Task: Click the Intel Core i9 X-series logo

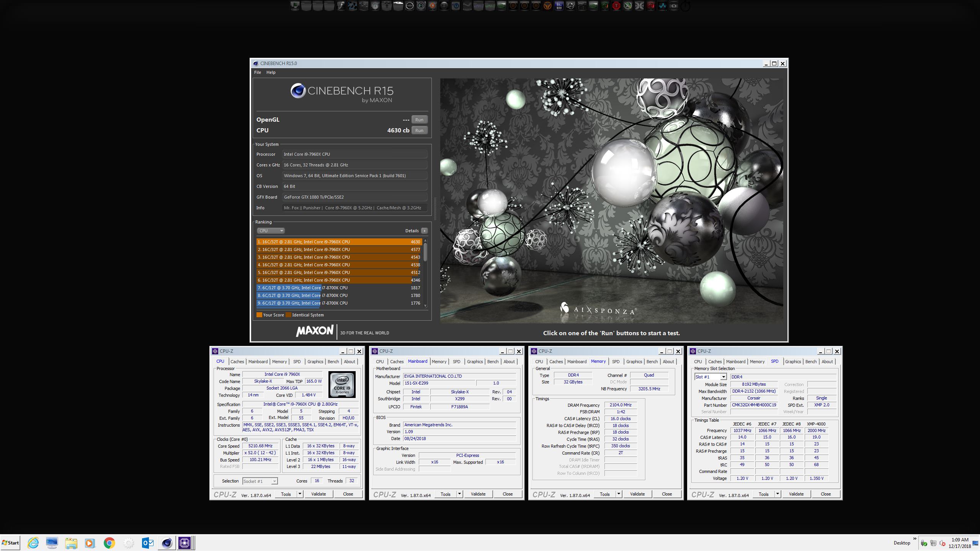Action: tap(342, 385)
